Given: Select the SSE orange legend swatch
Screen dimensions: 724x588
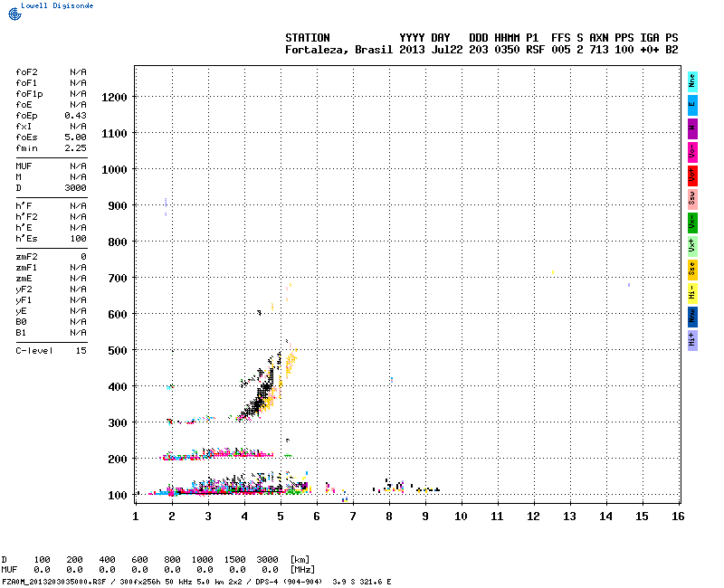Looking at the screenshot, I should [x=692, y=270].
